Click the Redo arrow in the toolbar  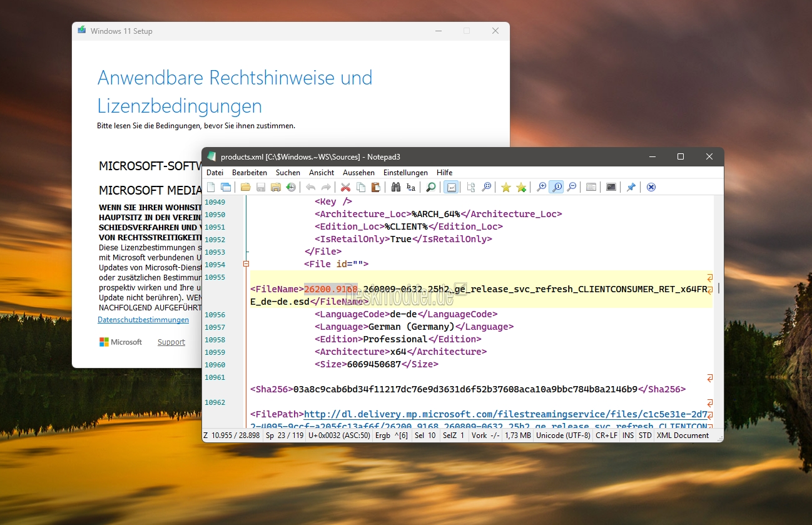coord(326,187)
